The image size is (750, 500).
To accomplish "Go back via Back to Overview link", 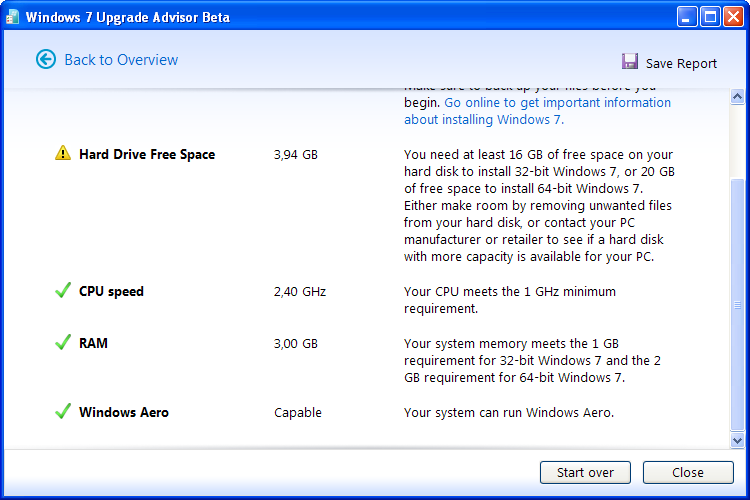I will (121, 60).
